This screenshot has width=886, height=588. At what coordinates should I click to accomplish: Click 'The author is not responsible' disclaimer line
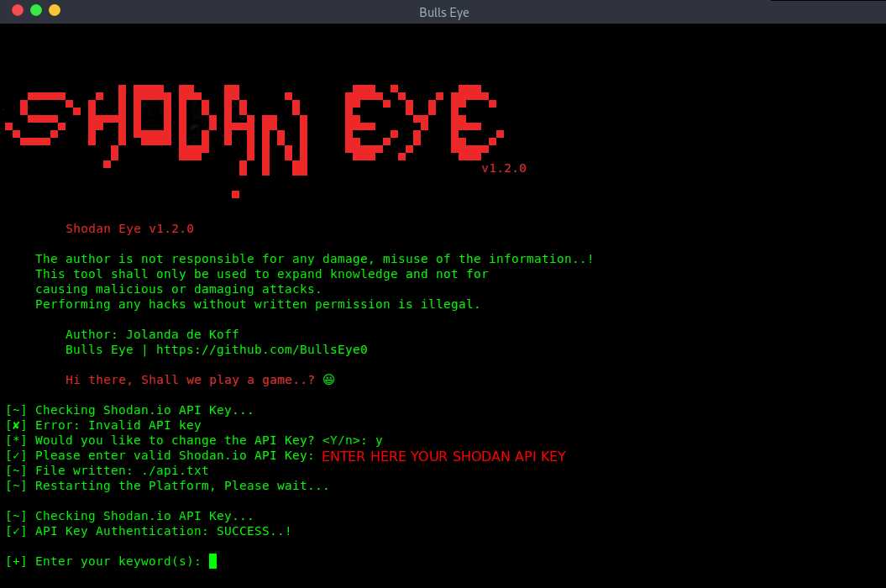[x=314, y=259]
